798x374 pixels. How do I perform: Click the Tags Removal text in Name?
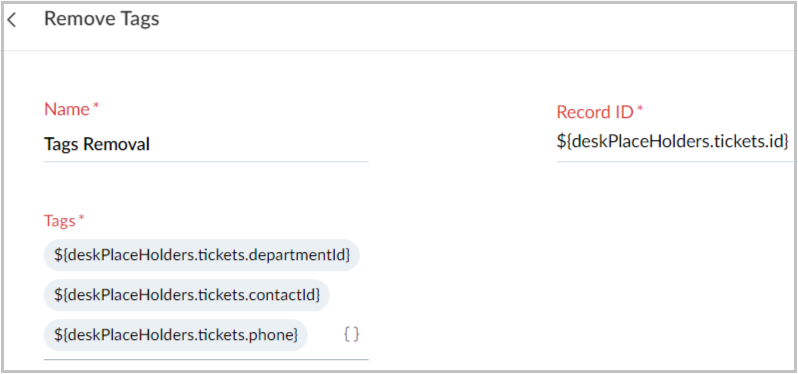[97, 145]
